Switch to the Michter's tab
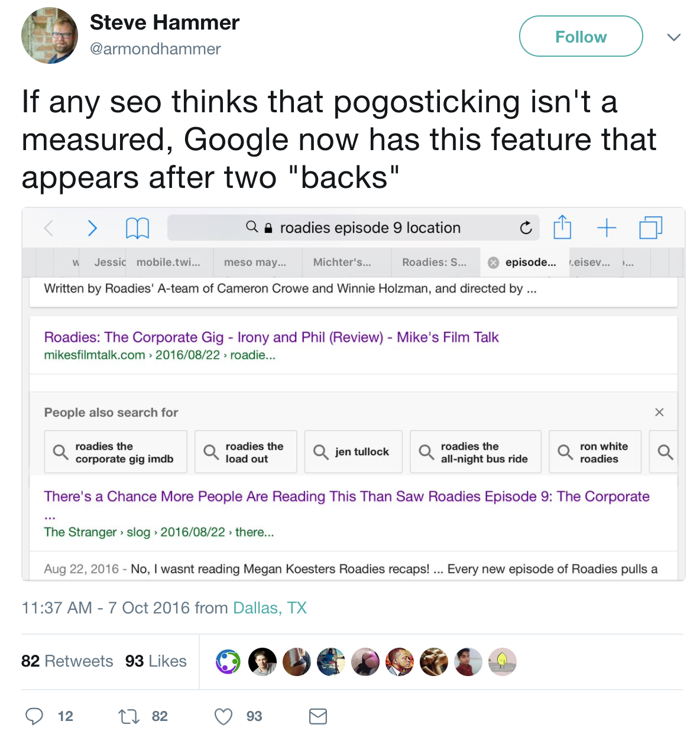700x747 pixels. coord(342,262)
